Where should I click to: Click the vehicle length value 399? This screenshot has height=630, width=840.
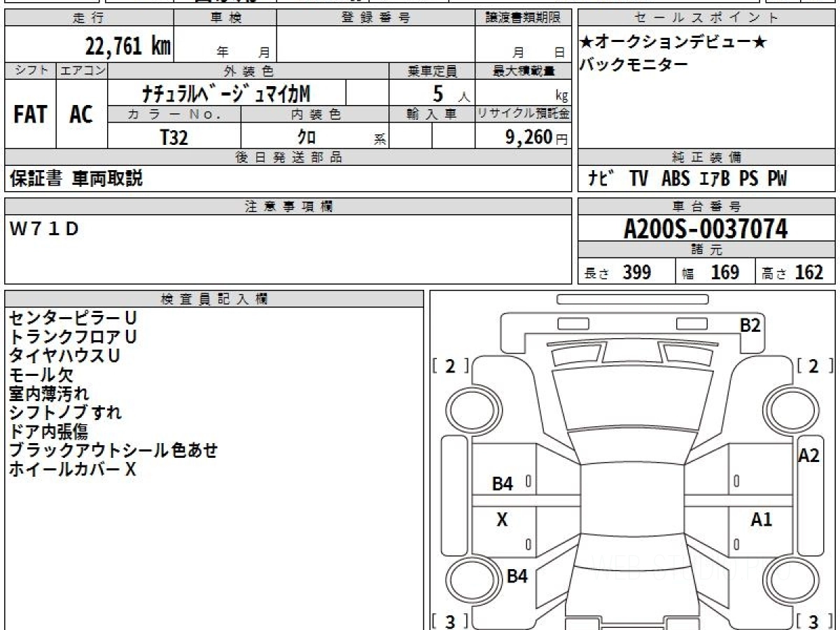pyautogui.click(x=636, y=272)
